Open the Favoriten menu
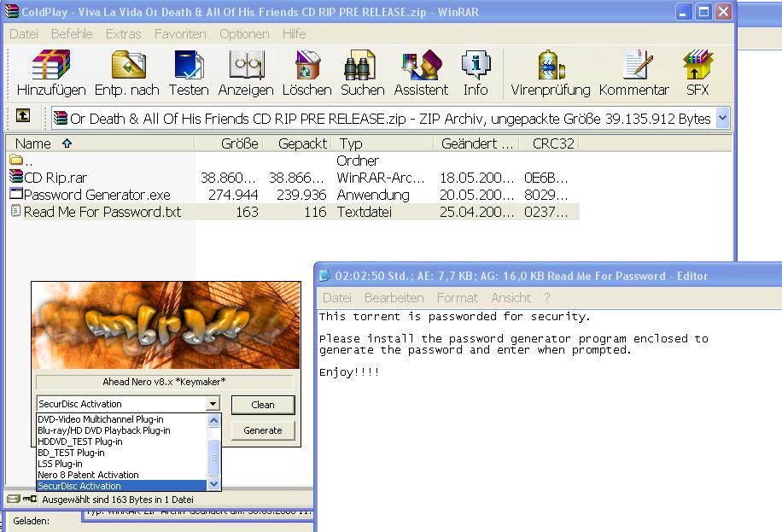 click(180, 34)
